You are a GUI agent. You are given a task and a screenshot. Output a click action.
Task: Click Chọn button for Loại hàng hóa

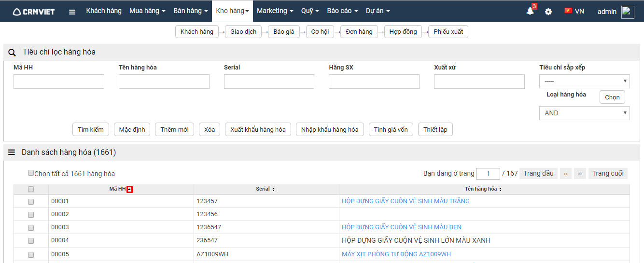tap(612, 97)
